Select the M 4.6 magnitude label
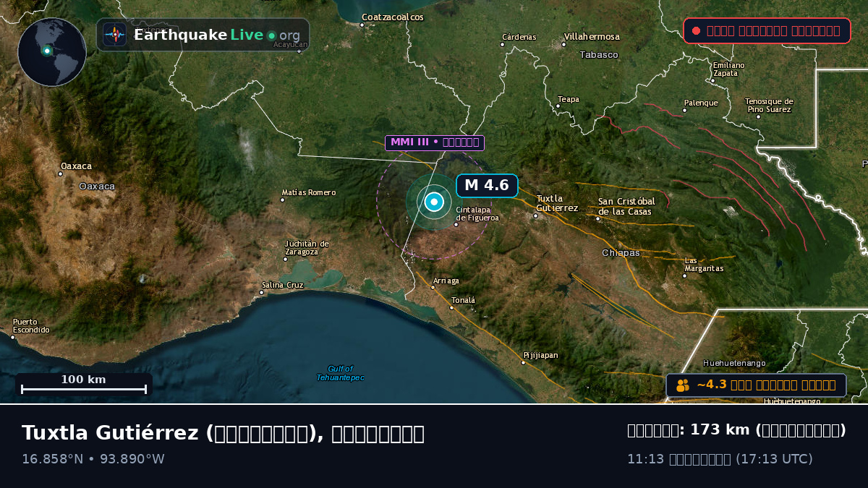The image size is (868, 488). click(x=487, y=185)
